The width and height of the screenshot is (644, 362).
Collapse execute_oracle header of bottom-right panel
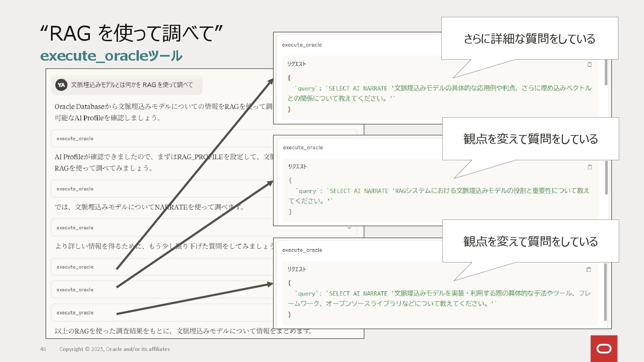[302, 250]
